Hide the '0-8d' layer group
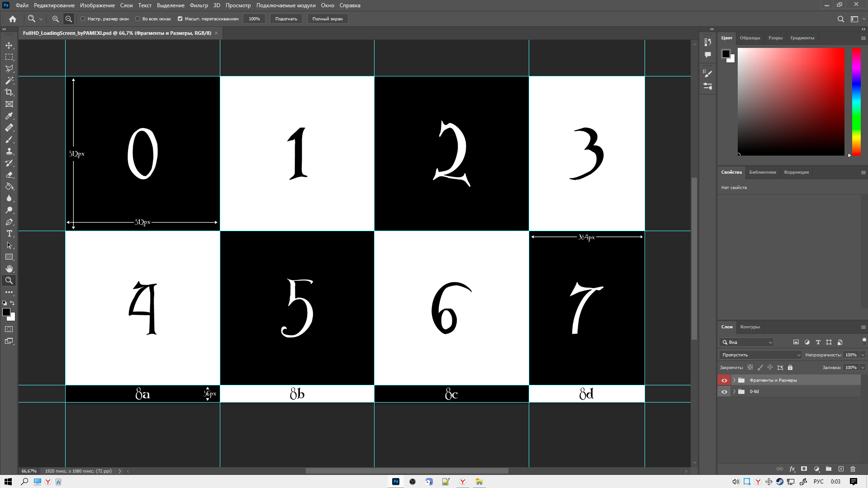The width and height of the screenshot is (868, 488). click(724, 392)
